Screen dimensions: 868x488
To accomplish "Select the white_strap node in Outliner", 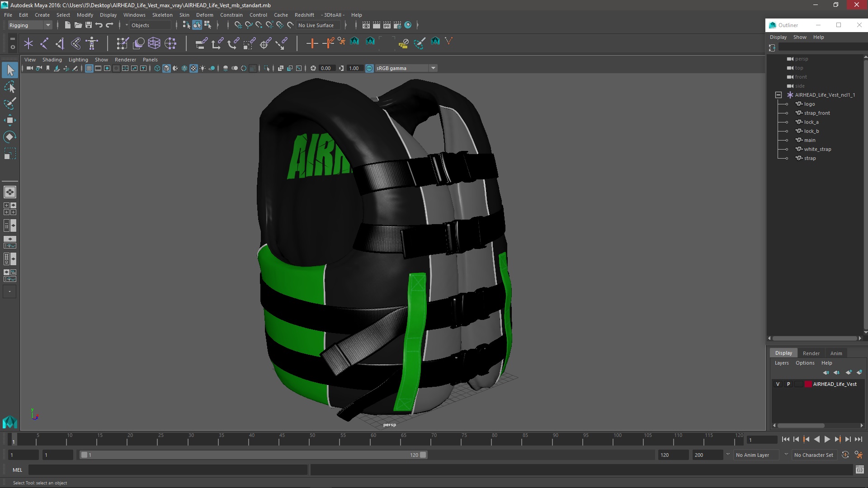I will pos(817,149).
